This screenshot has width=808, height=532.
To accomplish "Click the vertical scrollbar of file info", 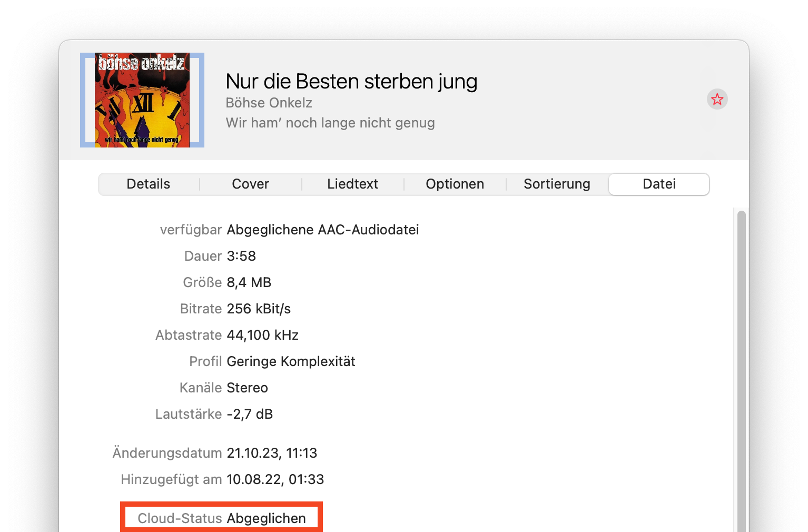I will pyautogui.click(x=741, y=370).
